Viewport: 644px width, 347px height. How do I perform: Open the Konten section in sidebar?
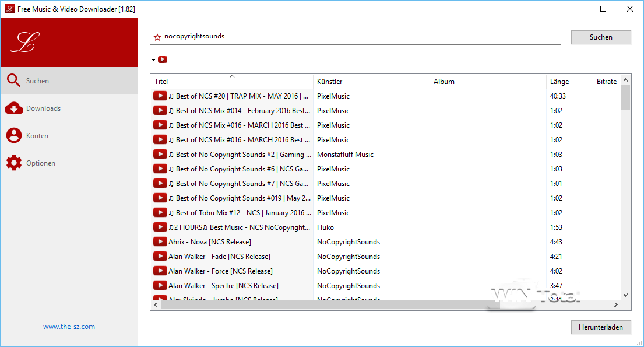tap(69, 136)
